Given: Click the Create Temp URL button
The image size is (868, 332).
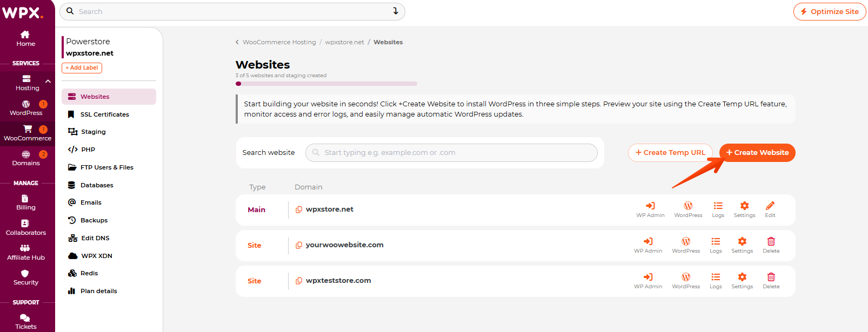Looking at the screenshot, I should 670,153.
